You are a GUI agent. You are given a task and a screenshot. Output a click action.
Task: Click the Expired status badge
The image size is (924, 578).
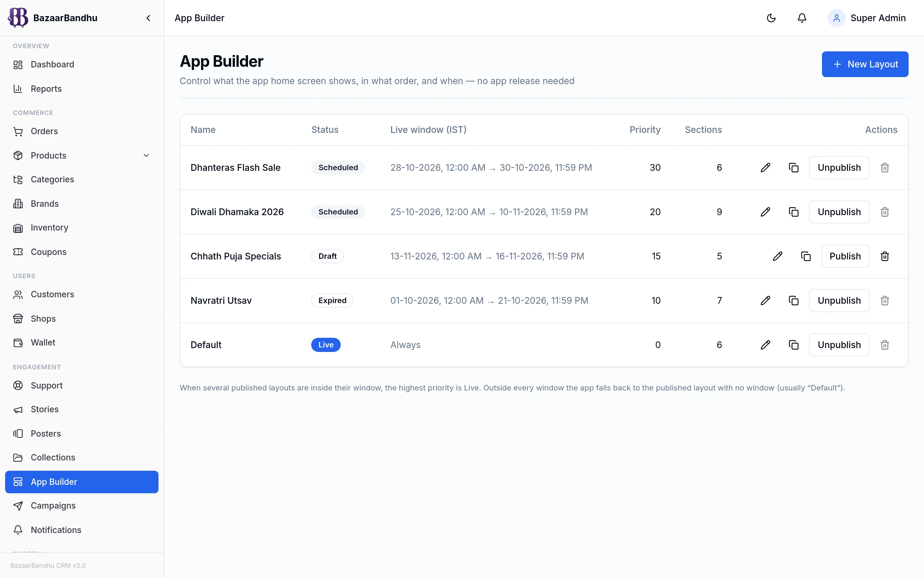click(x=332, y=301)
